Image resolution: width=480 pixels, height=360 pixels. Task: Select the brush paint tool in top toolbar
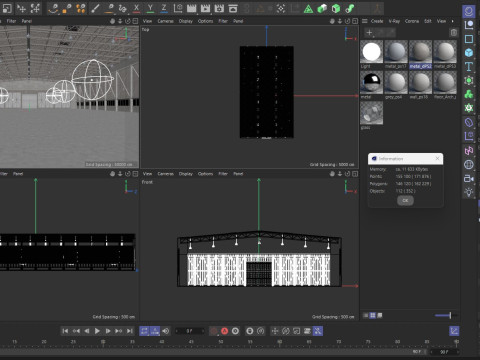[95, 8]
